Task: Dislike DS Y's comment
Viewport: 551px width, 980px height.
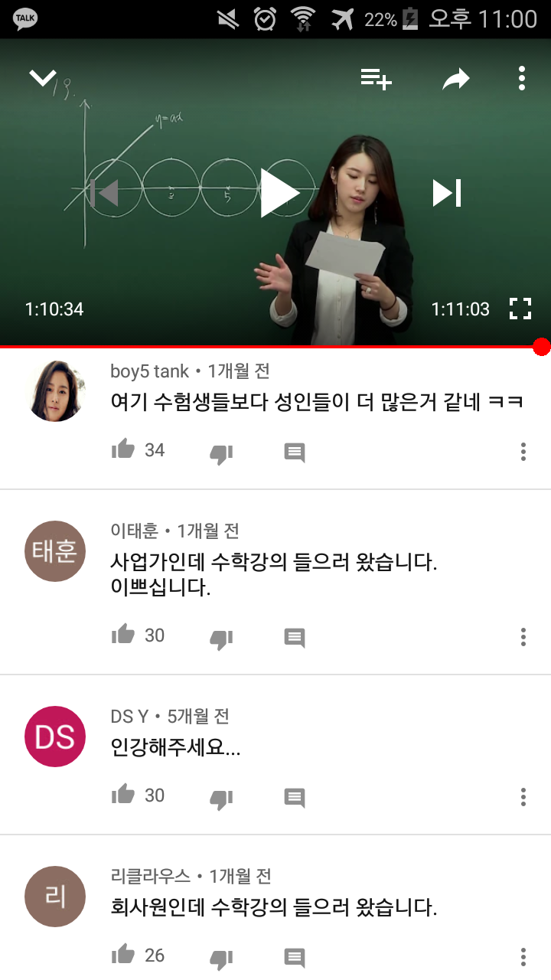Action: click(x=221, y=799)
